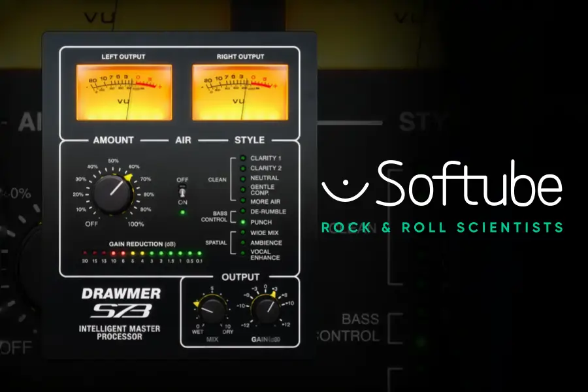This screenshot has width=588, height=392.
Task: Toggle the AIR switch to ON
Action: [184, 191]
